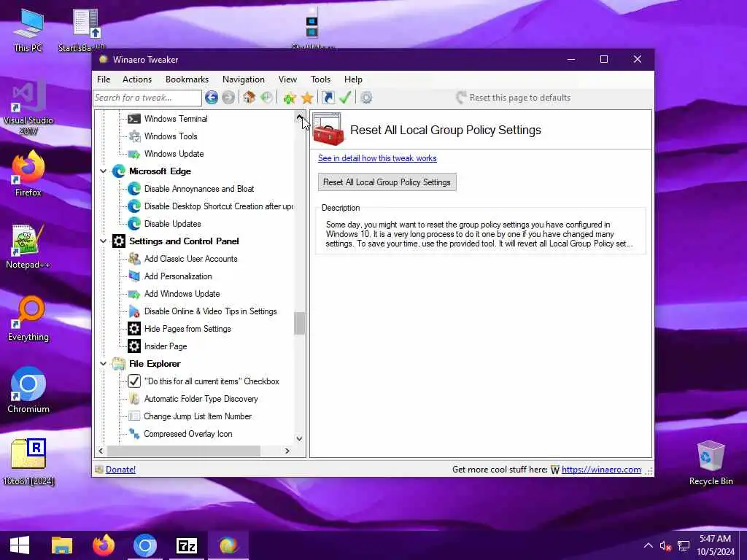Open 'See in detail how this tweak works' link
This screenshot has width=747, height=560.
click(x=377, y=158)
